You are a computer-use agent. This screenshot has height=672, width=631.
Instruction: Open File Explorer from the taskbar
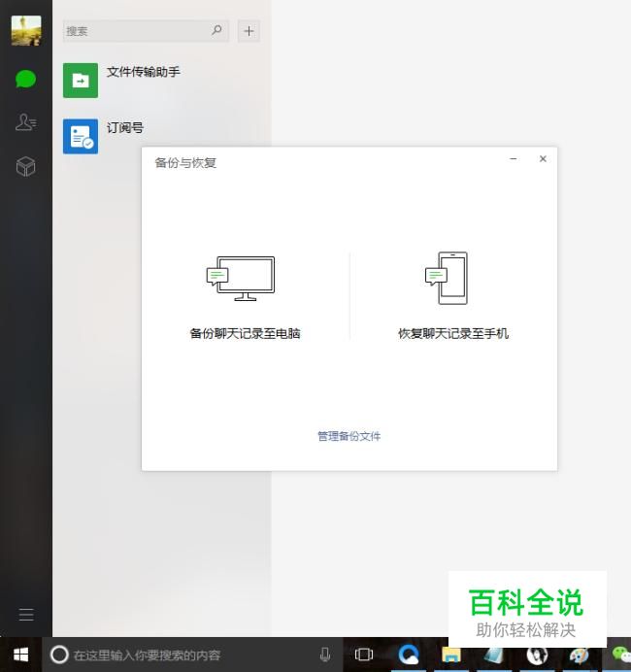451,655
